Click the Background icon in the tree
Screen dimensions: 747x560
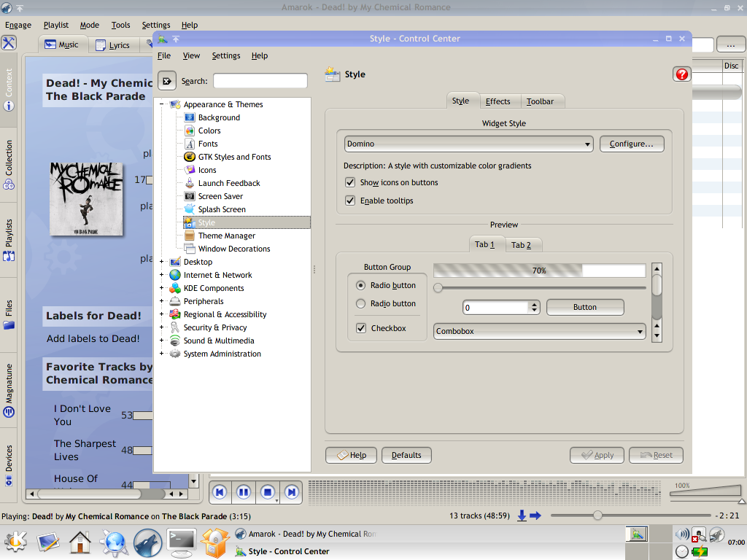click(x=190, y=117)
